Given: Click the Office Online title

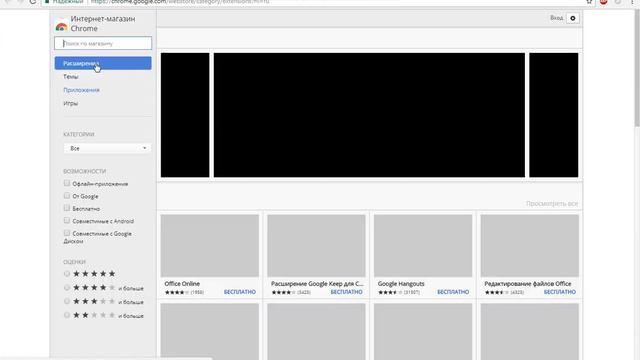Looking at the screenshot, I should coord(182,284).
